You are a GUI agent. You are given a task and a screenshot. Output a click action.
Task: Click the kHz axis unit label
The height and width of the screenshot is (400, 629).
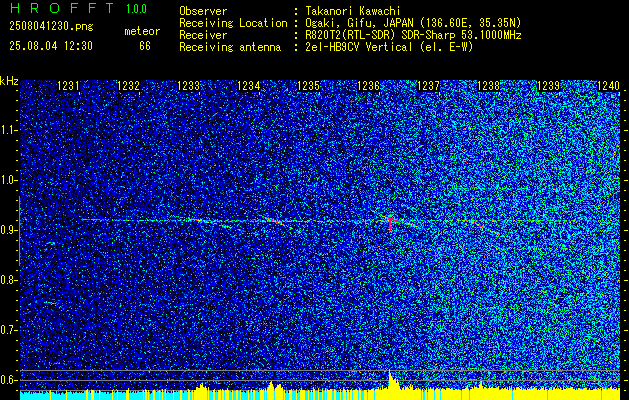point(9,81)
